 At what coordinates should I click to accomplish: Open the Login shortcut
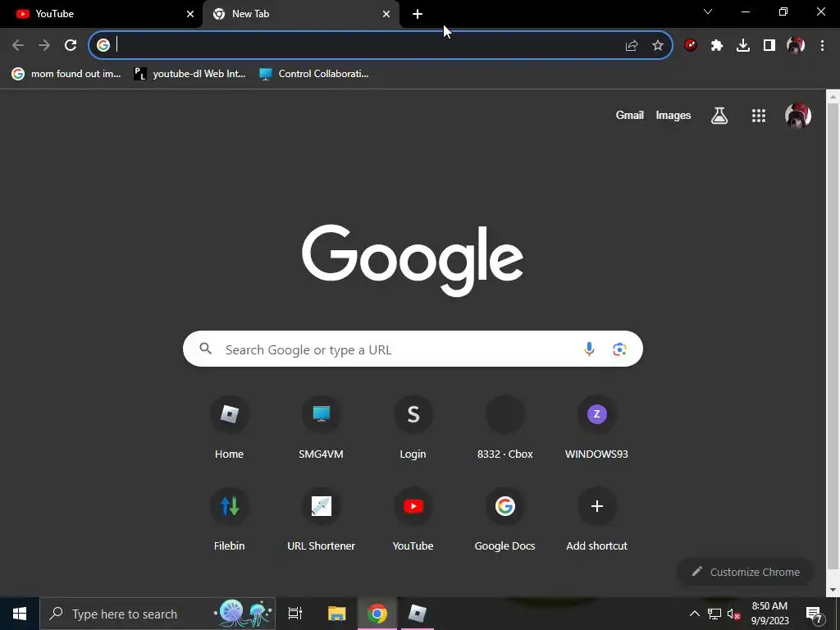413,427
